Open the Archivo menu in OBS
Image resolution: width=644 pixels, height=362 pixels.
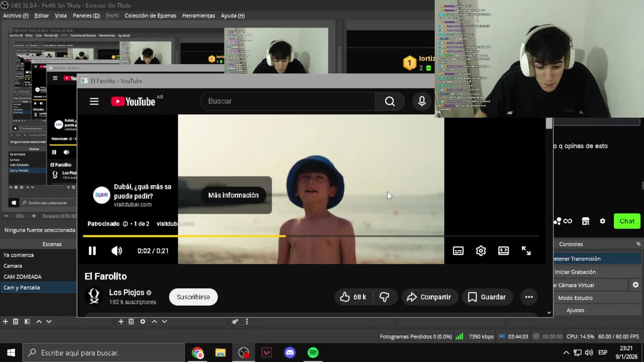click(x=16, y=16)
